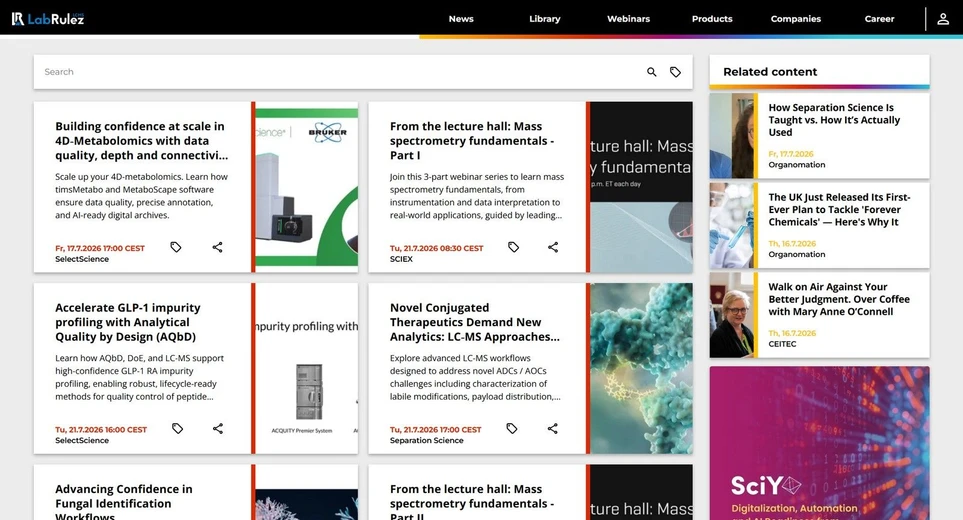Go to LabRulez home via logo
Viewport: 963px width, 520px height.
48,19
